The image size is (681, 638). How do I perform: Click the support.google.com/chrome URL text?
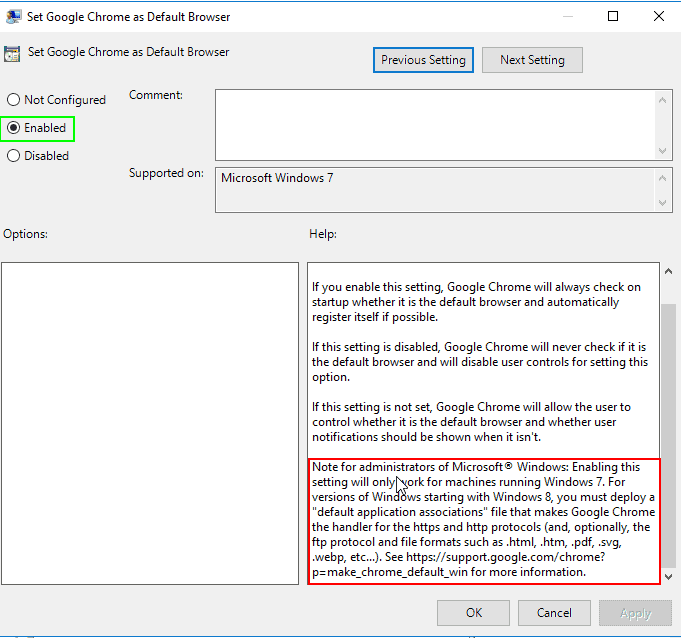pos(460,564)
